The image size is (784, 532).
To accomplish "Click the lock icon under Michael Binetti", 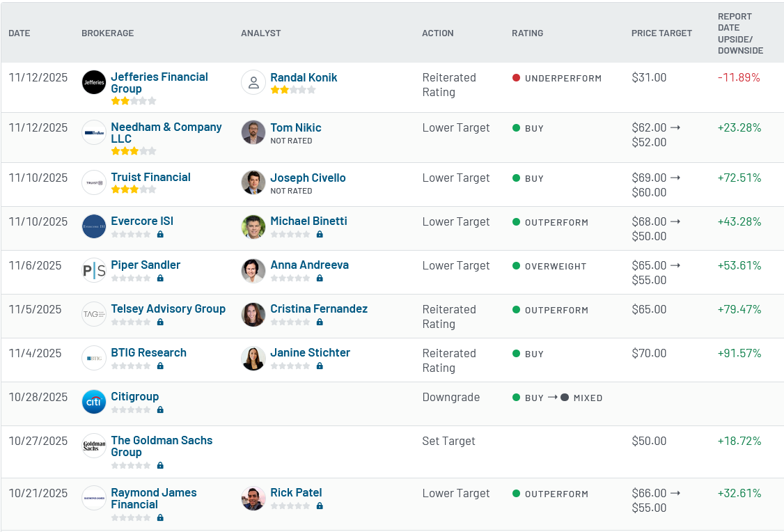I will pos(320,234).
